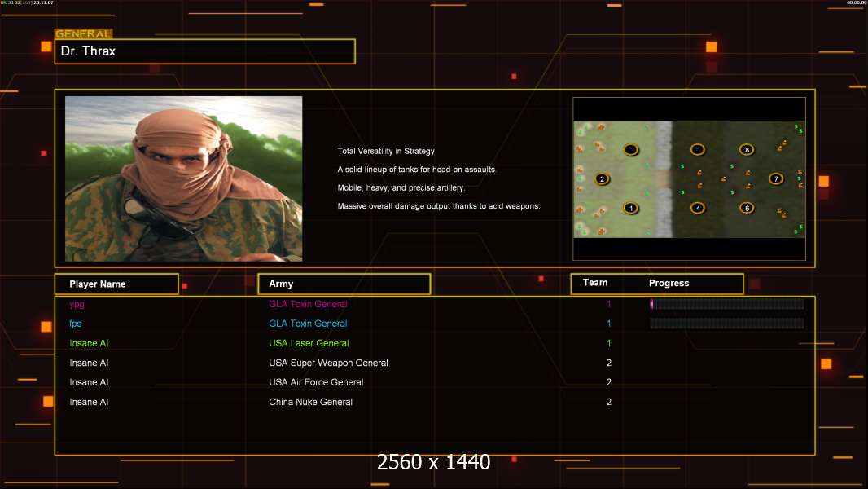Click GLA Toxin General in the fps row

coord(308,324)
